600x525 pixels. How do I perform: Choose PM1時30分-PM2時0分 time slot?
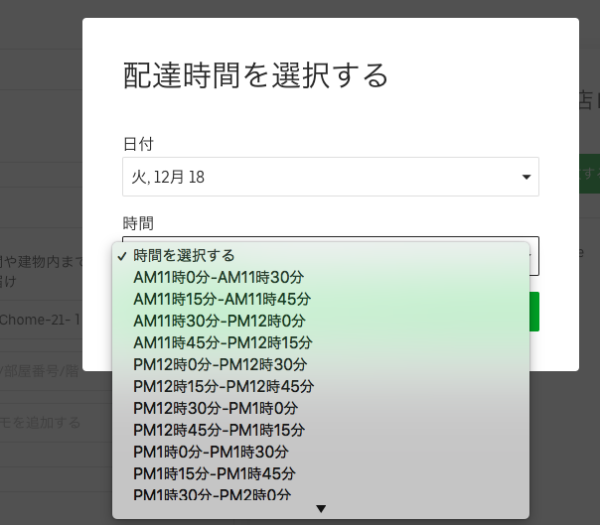click(x=321, y=494)
